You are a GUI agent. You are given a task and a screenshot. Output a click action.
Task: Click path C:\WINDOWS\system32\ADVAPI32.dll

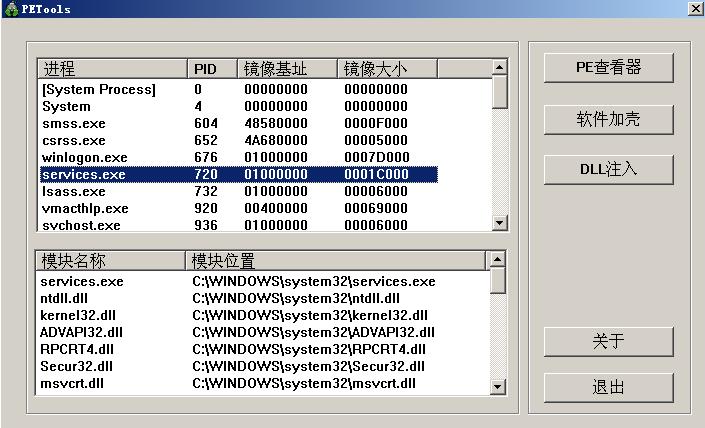[x=313, y=333]
